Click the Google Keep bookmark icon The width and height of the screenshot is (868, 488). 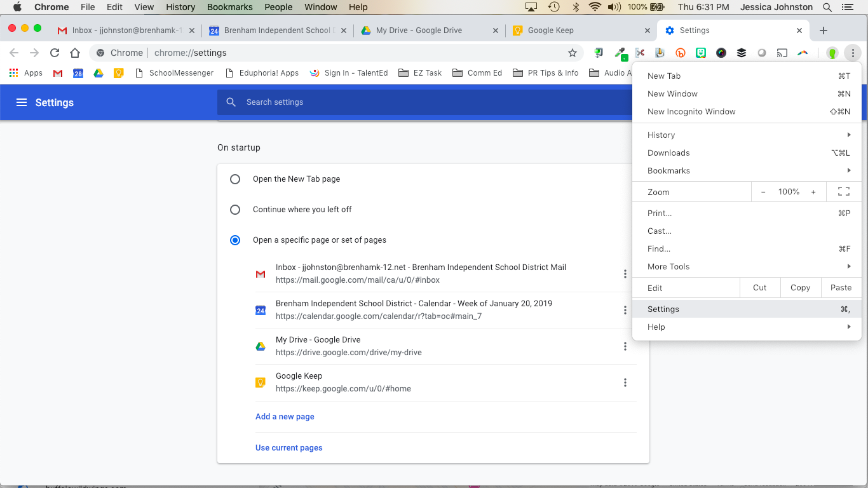click(x=119, y=73)
